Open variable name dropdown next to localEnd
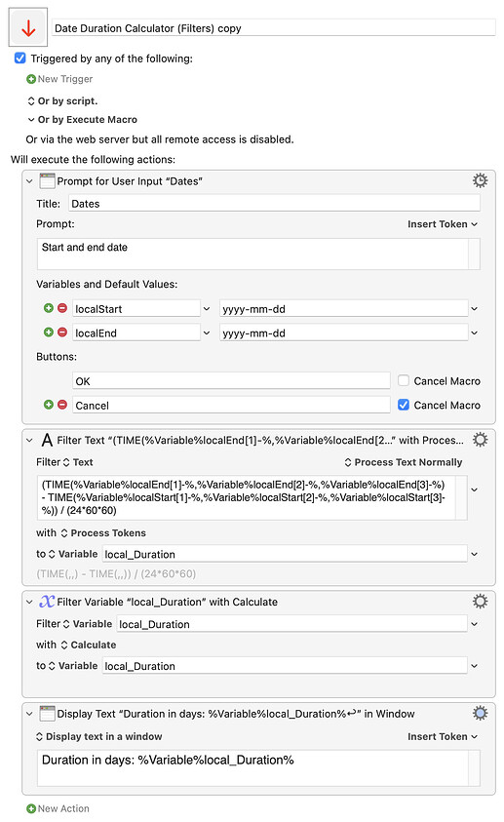Viewport: 504px width, 822px height. tap(207, 333)
